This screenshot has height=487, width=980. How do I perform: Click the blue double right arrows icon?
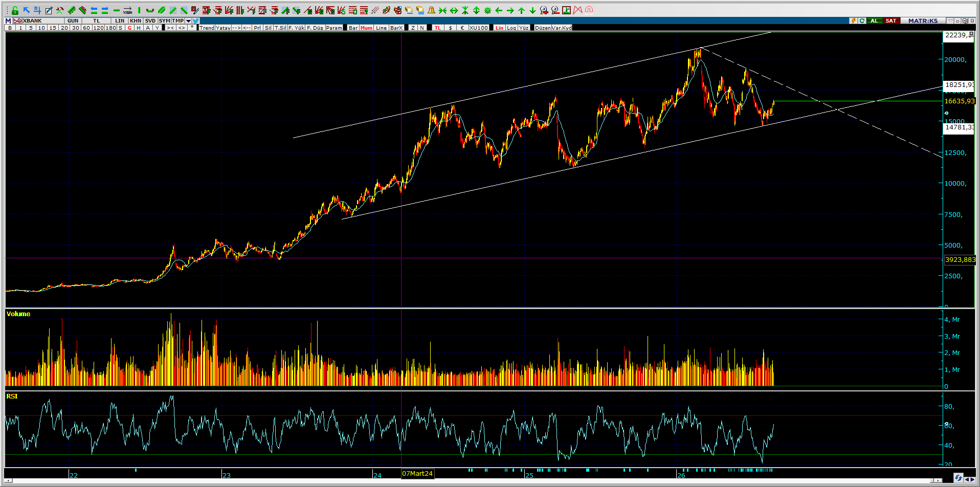(x=105, y=10)
